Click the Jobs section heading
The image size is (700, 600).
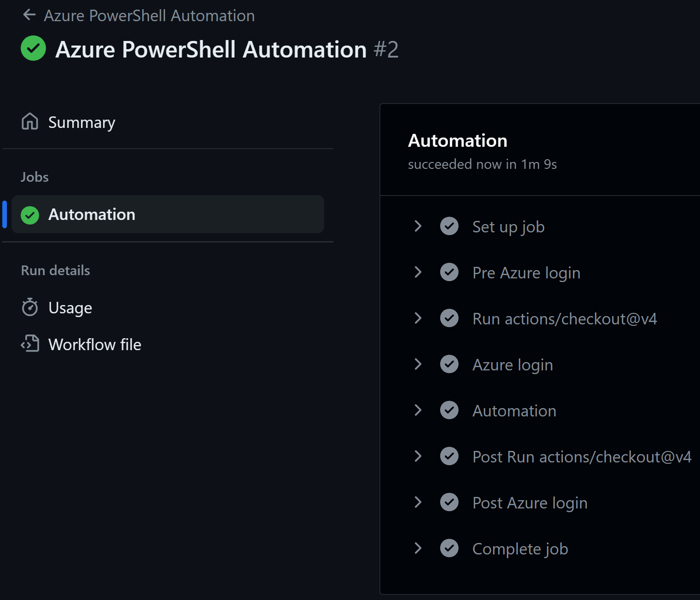pyautogui.click(x=34, y=177)
